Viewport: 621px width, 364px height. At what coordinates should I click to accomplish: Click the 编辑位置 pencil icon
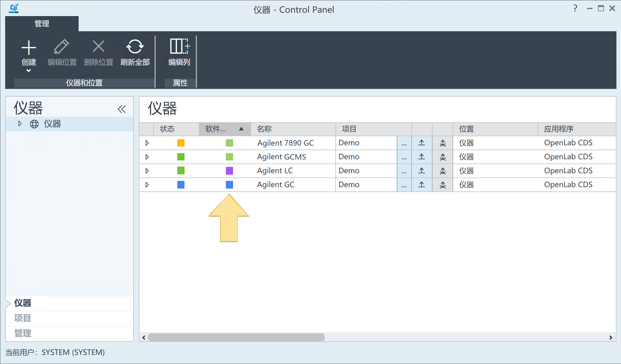(62, 47)
